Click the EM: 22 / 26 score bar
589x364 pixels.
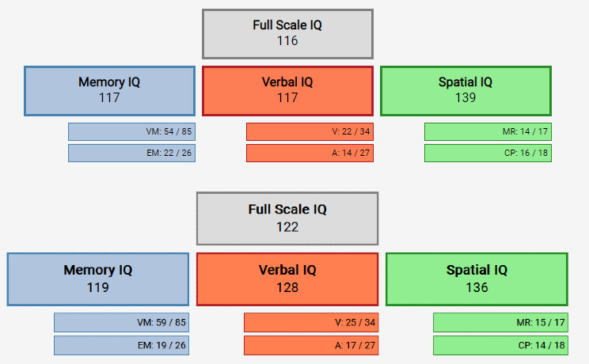point(131,153)
